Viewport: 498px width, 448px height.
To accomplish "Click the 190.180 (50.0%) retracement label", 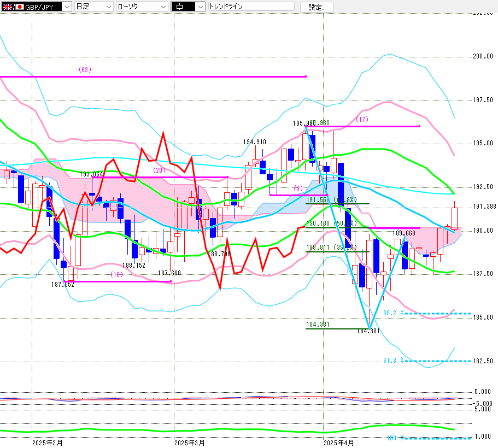I will 332,223.
